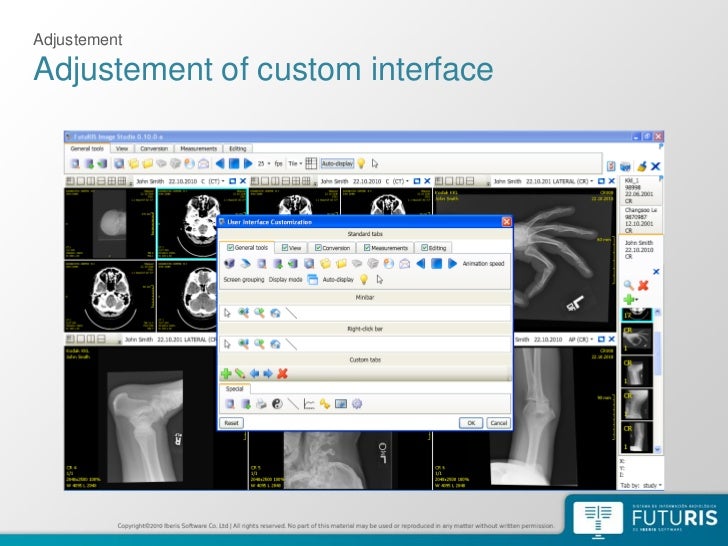Viewport: 728px width, 546px height.
Task: Select the Screen grouping item in dialog
Action: tap(244, 280)
